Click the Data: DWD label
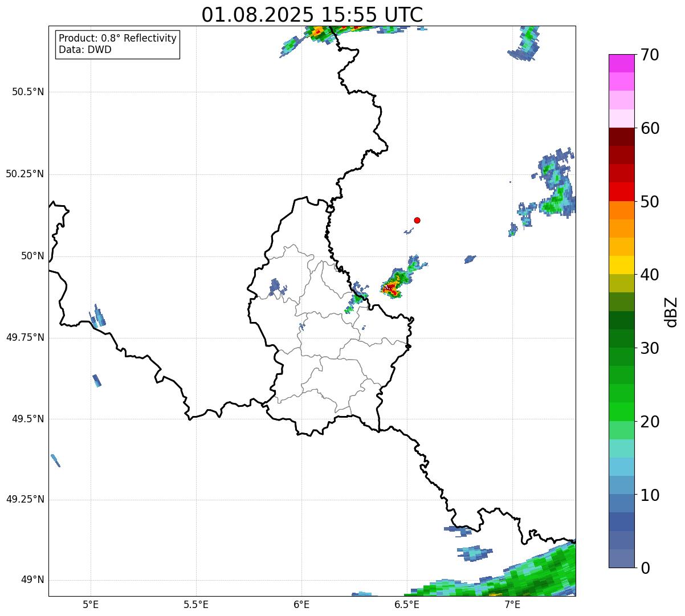 85,50
